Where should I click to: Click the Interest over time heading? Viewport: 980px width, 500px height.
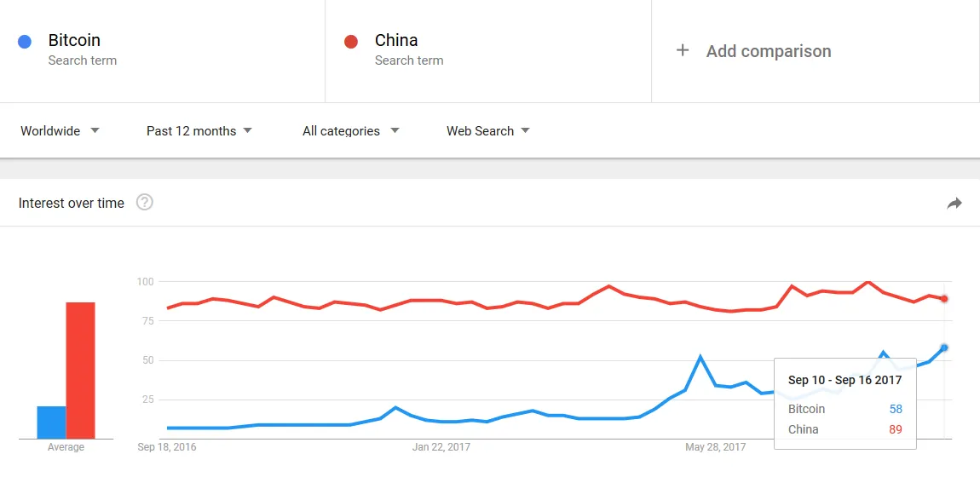click(x=72, y=203)
